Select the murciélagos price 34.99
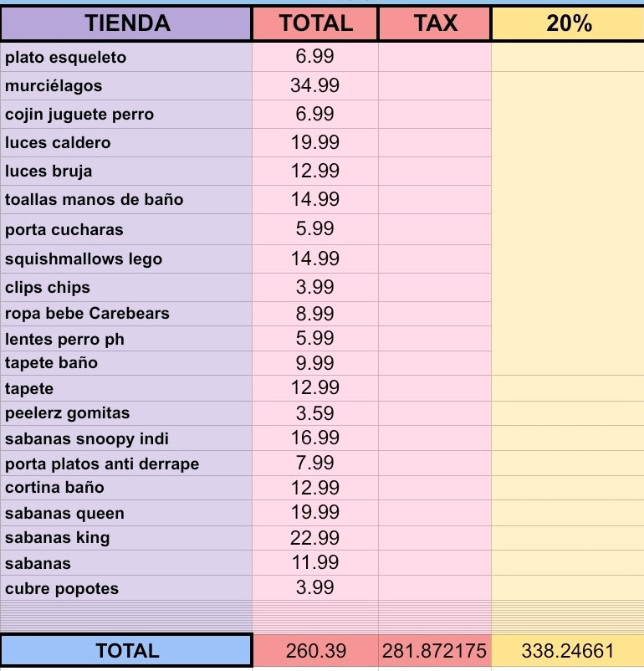The image size is (644, 671). click(315, 85)
